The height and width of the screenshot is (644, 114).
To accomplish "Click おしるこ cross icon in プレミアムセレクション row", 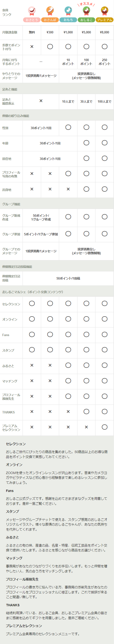I will [x=86, y=427].
